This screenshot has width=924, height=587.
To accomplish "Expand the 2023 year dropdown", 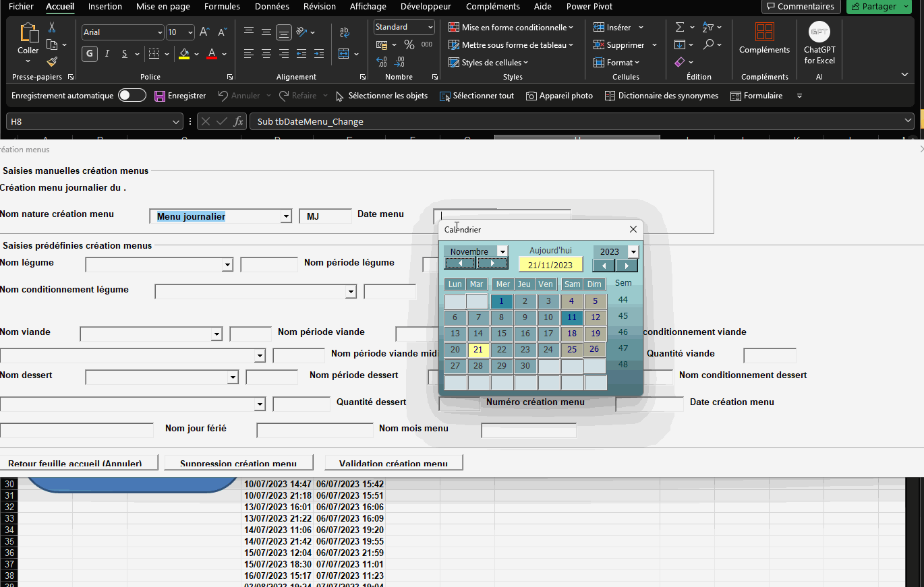I will click(x=633, y=251).
